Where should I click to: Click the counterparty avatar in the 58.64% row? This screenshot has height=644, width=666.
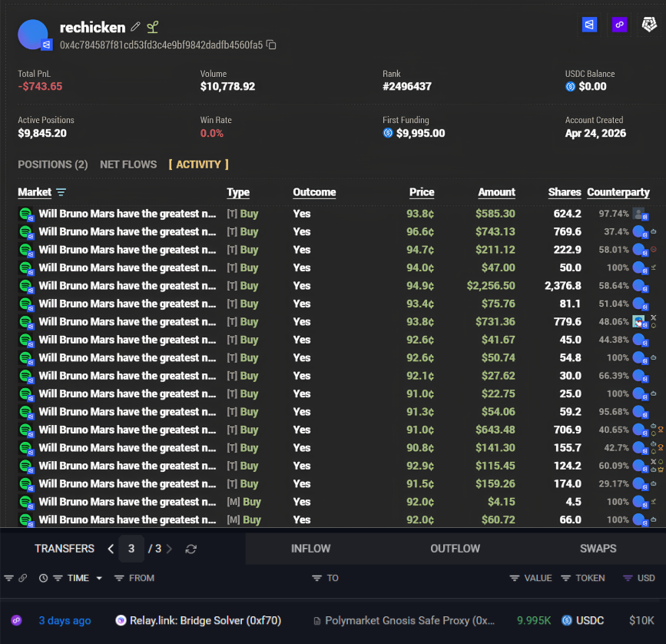pyautogui.click(x=639, y=285)
